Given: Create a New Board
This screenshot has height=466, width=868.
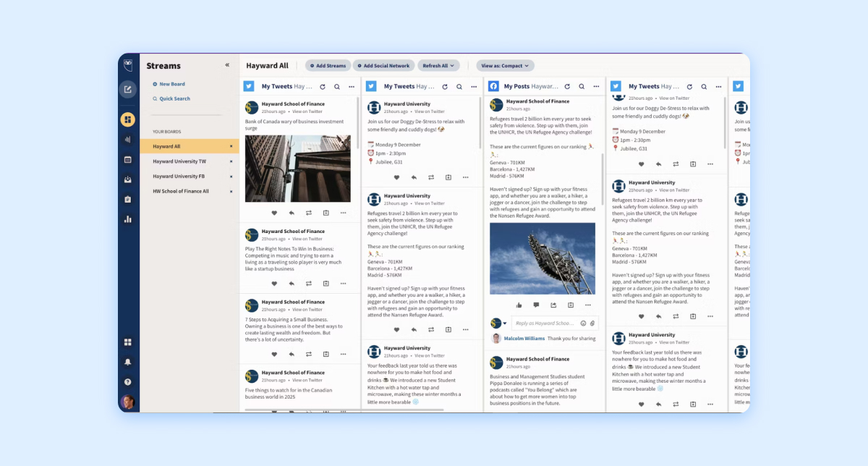Looking at the screenshot, I should click(x=169, y=84).
